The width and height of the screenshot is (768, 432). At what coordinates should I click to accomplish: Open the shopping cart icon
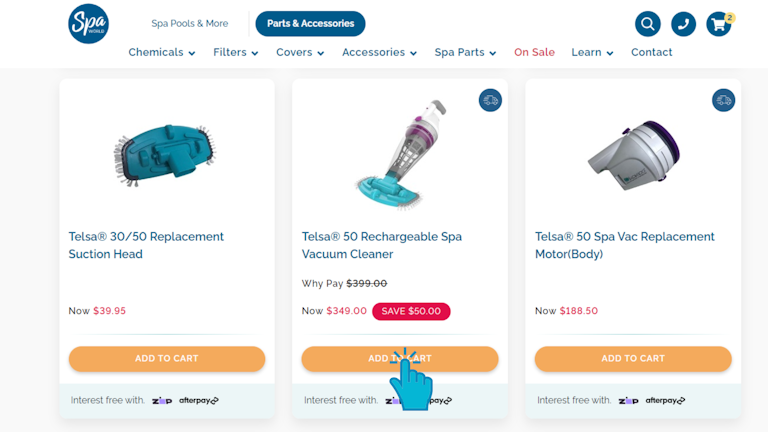coord(719,24)
